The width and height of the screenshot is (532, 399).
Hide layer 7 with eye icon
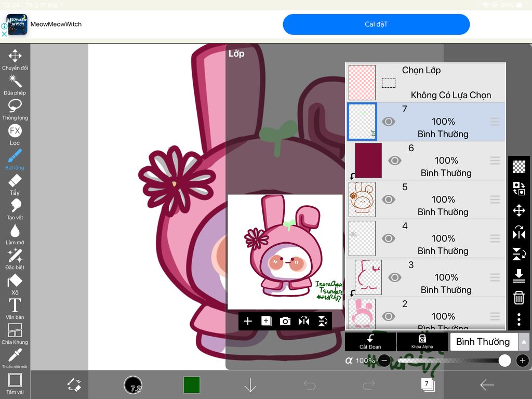(389, 122)
